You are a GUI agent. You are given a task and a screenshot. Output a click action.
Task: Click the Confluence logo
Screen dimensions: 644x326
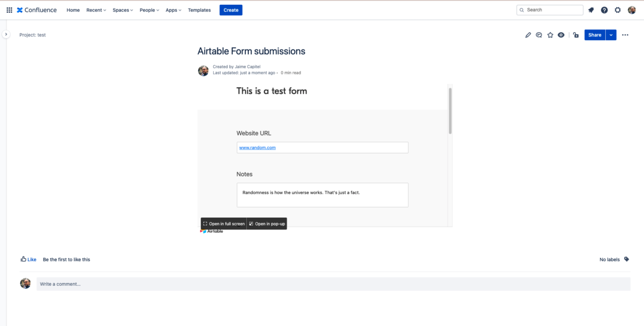[38, 10]
